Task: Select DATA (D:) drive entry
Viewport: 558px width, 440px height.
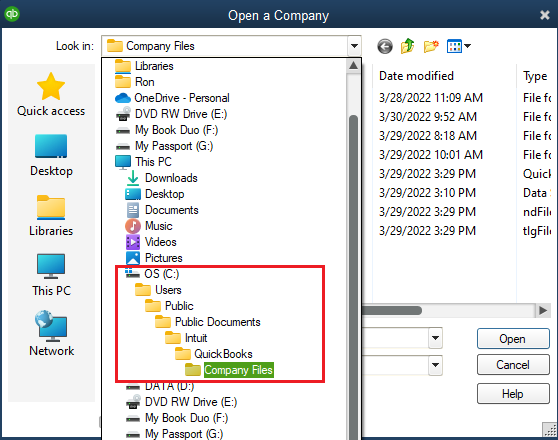Action: 160,387
